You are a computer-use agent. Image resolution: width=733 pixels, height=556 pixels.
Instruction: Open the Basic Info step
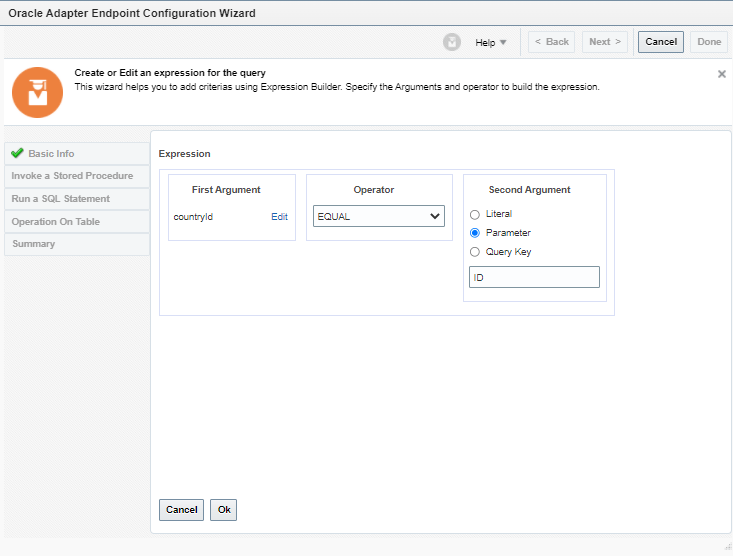click(51, 154)
